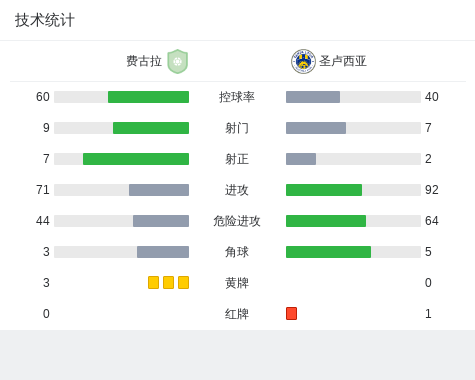Click the green 射正 bar for 费古拉
This screenshot has height=380, width=475.
pyautogui.click(x=136, y=159)
